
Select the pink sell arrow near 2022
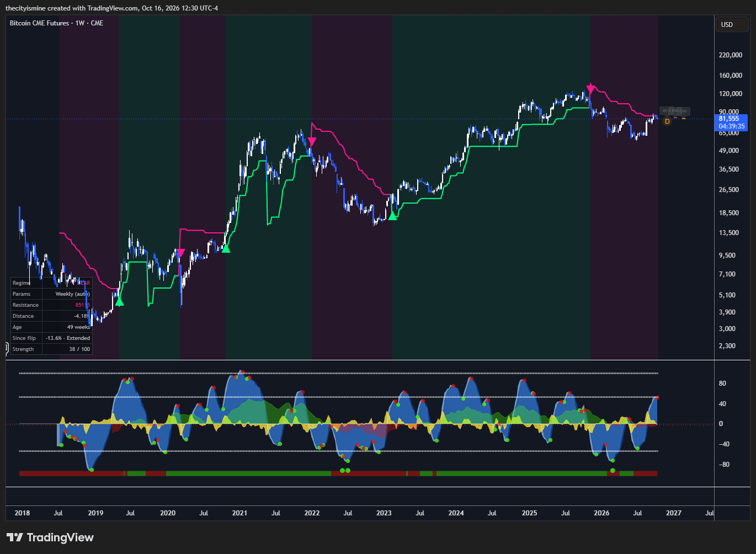312,141
